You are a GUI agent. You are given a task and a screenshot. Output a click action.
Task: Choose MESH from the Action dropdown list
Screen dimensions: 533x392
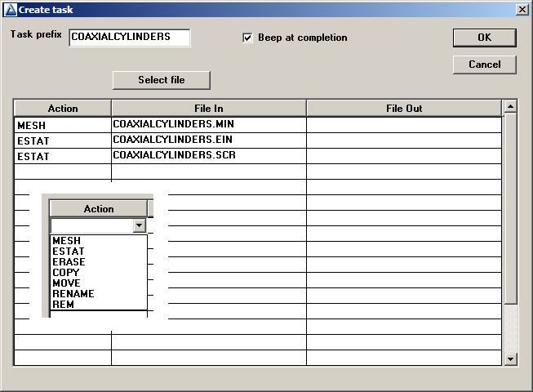(x=65, y=241)
